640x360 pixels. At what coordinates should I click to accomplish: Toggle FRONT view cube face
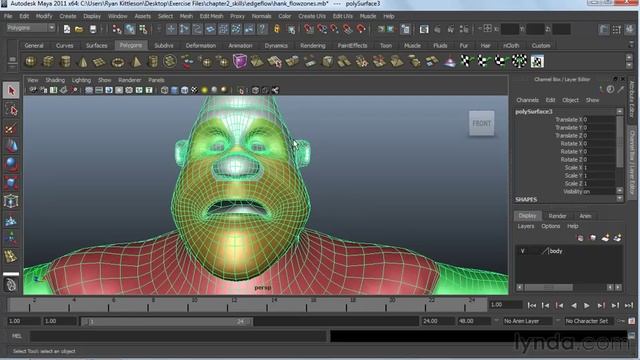(482, 123)
